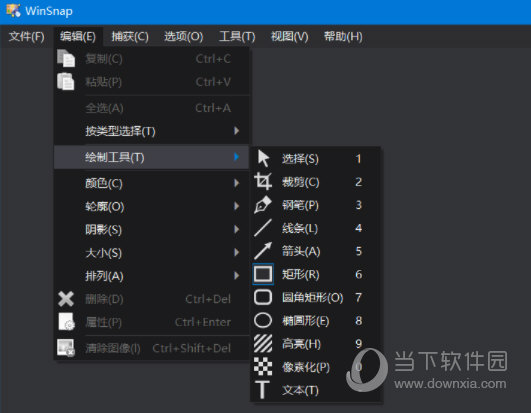Viewport: 531px width, 413px height.
Task: Click the copy icon beside 复制(C)
Action: click(66, 59)
